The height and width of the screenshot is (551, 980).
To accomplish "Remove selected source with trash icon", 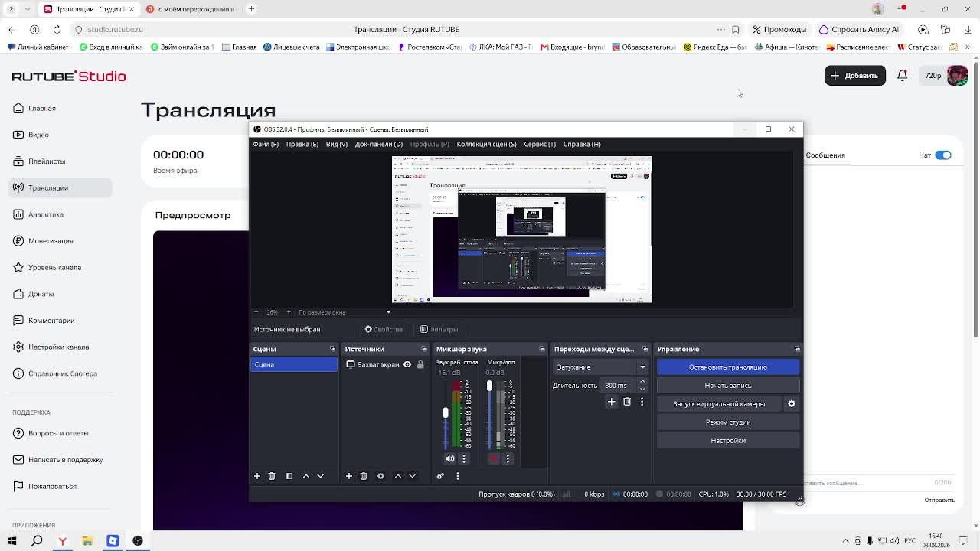I will pos(364,476).
